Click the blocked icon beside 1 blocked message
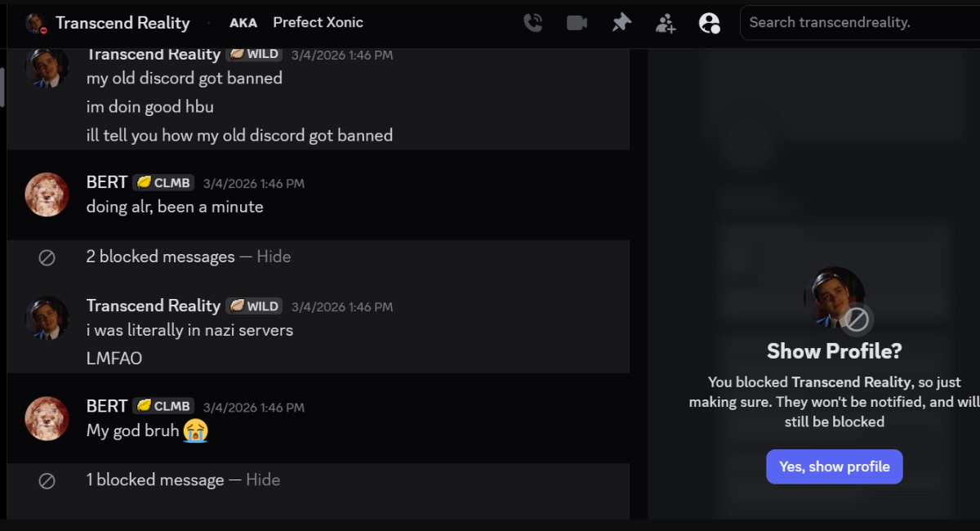The height and width of the screenshot is (531, 980). coord(47,480)
